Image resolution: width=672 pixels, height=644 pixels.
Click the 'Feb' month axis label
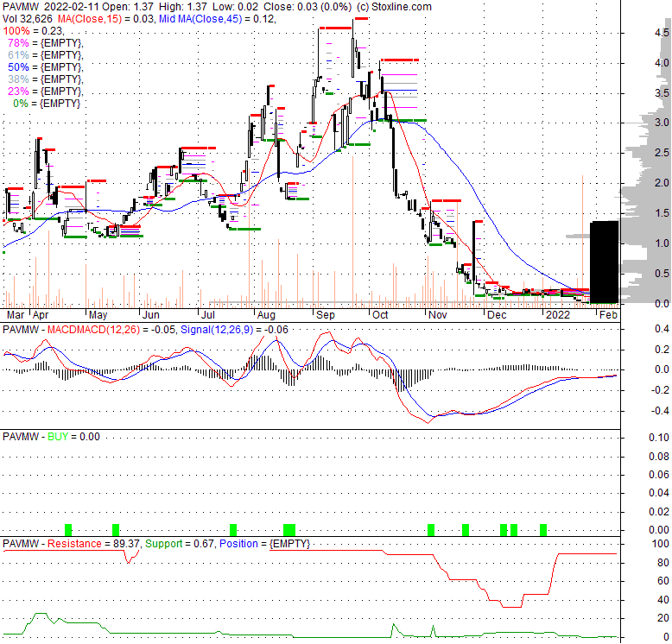[x=608, y=315]
